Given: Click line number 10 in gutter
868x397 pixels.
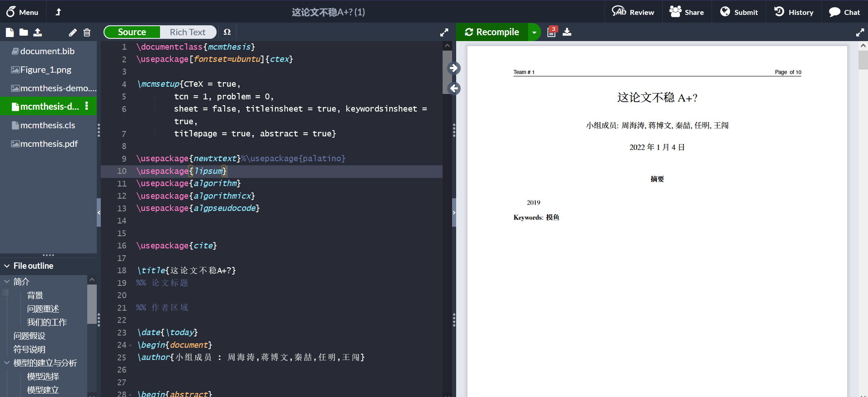Looking at the screenshot, I should point(122,171).
